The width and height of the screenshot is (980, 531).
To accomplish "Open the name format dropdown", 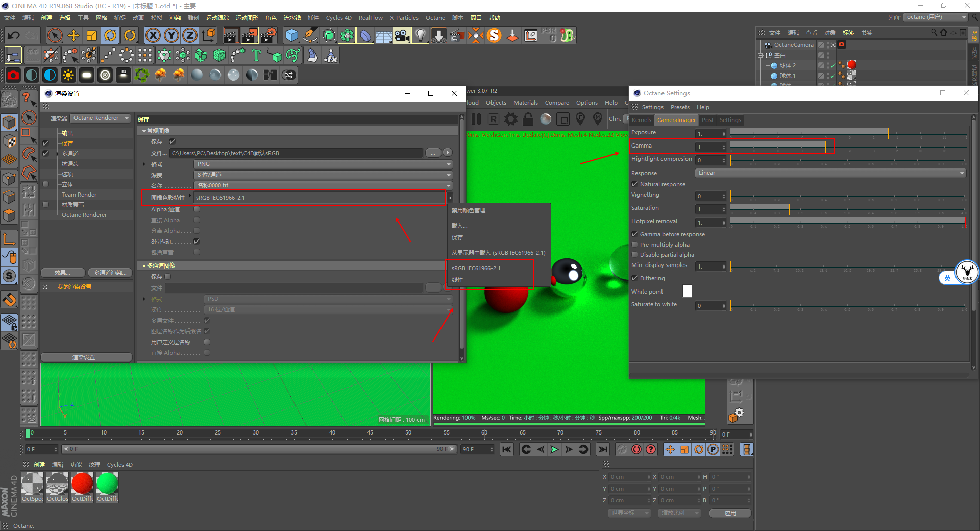I will [x=323, y=185].
